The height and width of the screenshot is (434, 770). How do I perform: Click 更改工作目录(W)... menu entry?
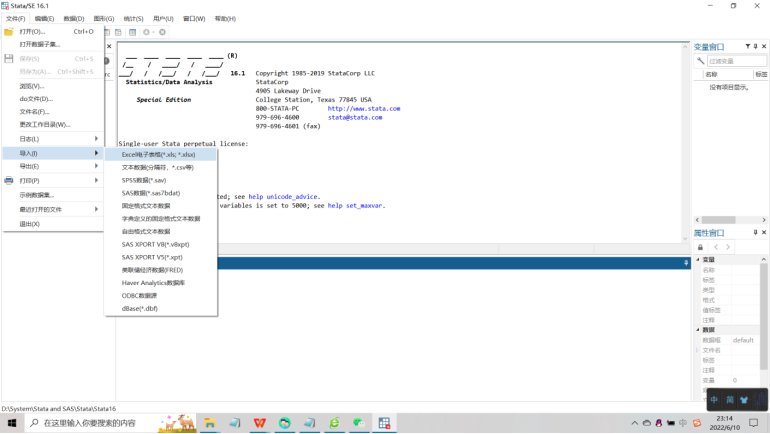53,124
